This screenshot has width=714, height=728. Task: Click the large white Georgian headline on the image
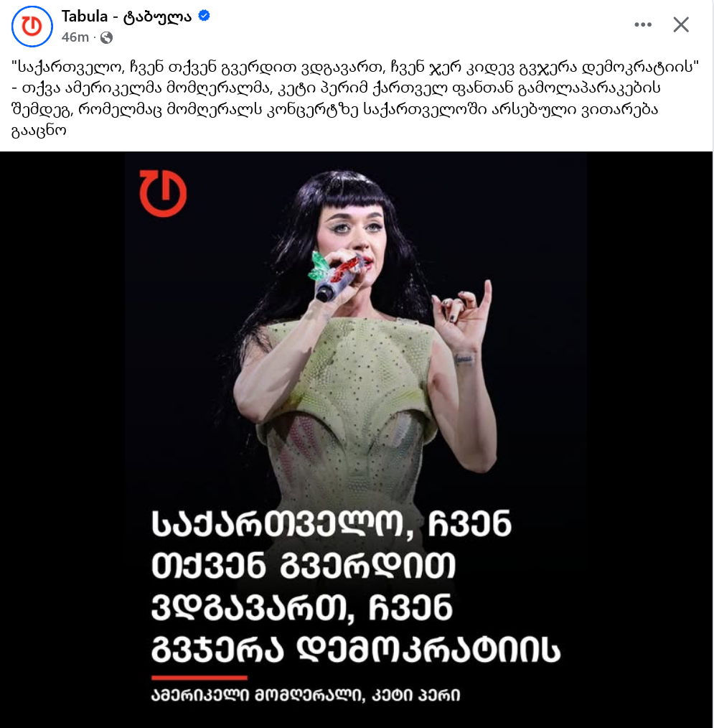click(356, 587)
